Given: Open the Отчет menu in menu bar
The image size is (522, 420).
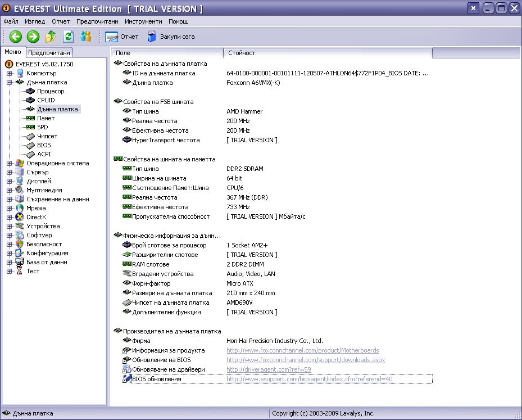Looking at the screenshot, I should [61, 21].
